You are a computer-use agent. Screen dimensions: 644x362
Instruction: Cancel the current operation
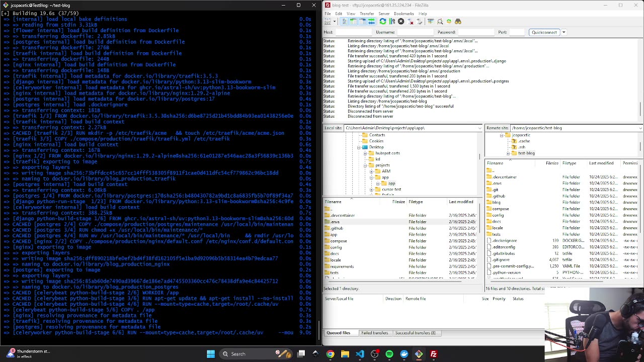click(x=401, y=22)
